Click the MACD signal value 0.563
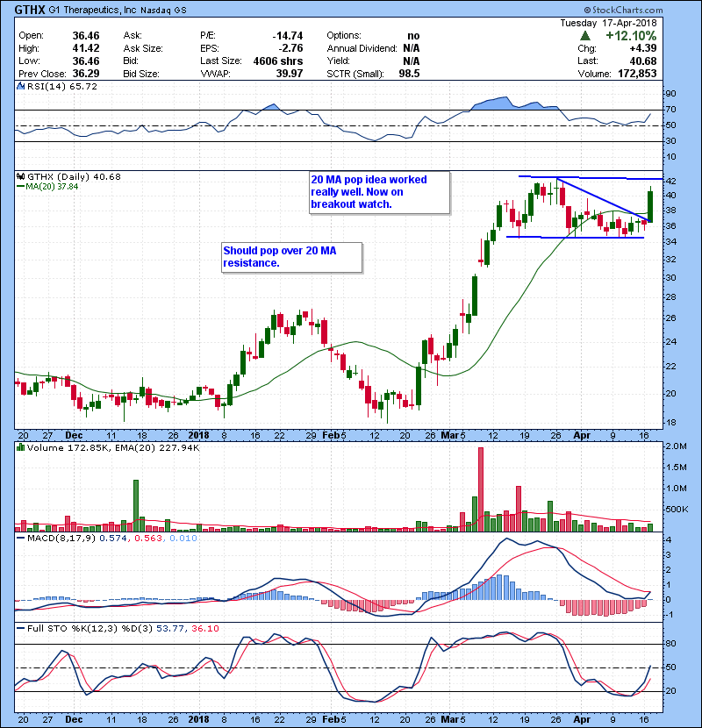Image resolution: width=702 pixels, height=728 pixels. 148,539
